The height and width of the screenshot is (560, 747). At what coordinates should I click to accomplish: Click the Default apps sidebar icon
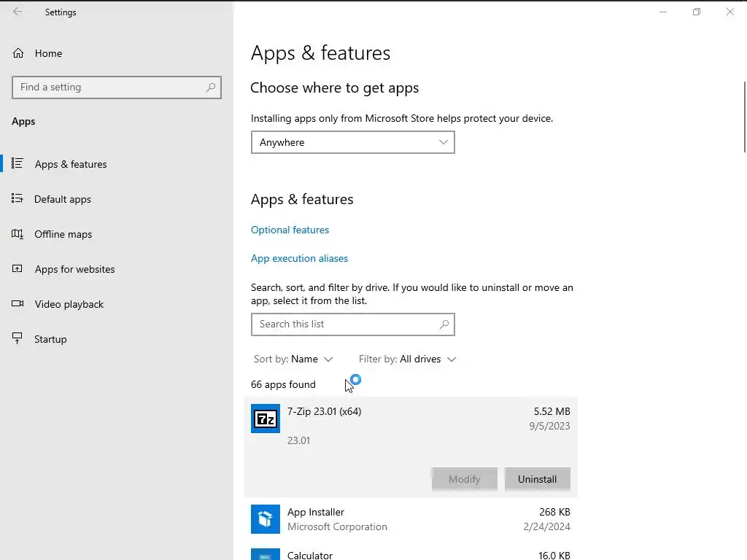[x=18, y=198]
